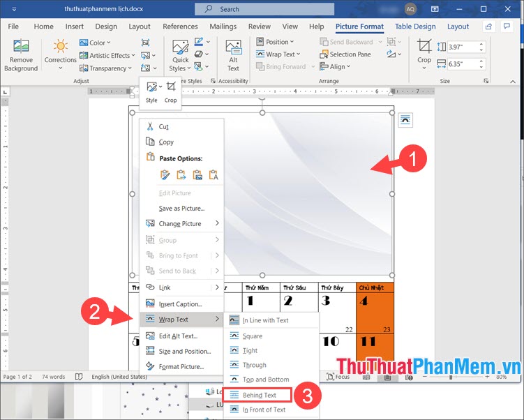
Task: Click the Layout Options icon beside the picture
Action: (x=405, y=120)
